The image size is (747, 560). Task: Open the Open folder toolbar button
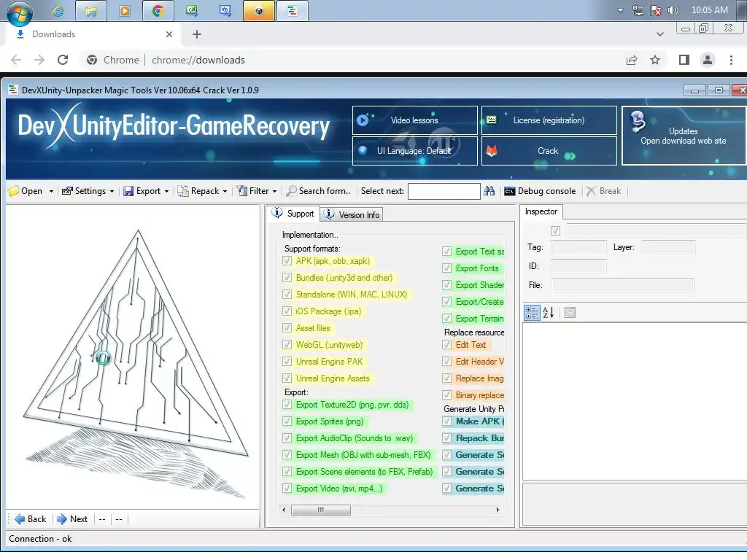point(26,191)
